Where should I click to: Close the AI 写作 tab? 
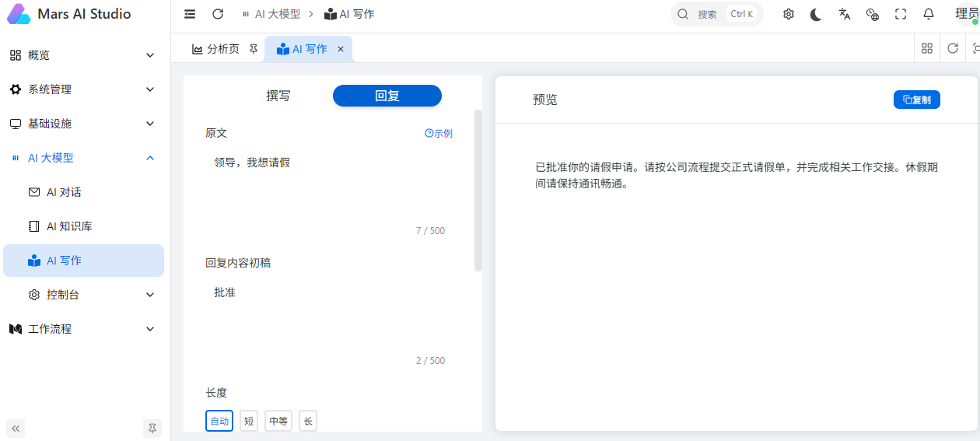340,49
